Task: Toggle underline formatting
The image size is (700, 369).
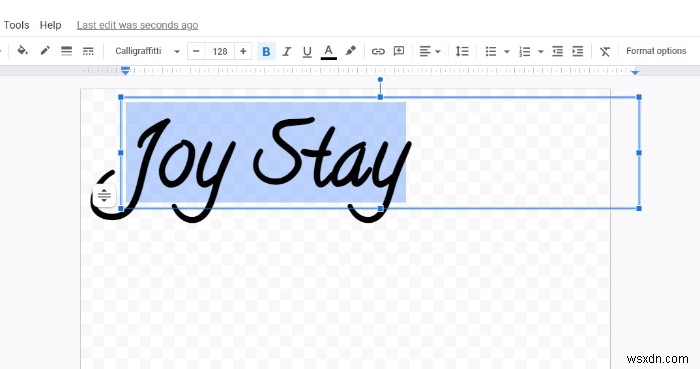Action: (x=307, y=51)
